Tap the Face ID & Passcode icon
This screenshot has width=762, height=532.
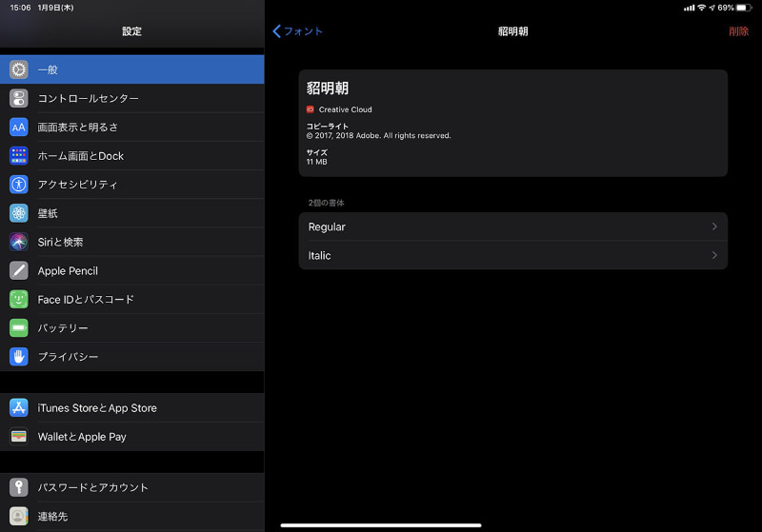(x=18, y=299)
